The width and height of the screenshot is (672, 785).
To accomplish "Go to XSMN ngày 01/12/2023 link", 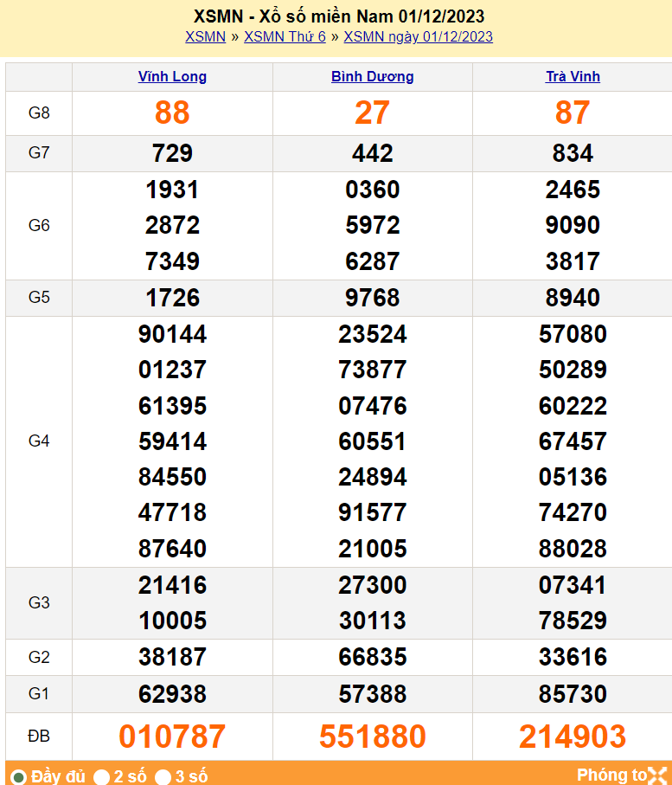I will (x=418, y=36).
